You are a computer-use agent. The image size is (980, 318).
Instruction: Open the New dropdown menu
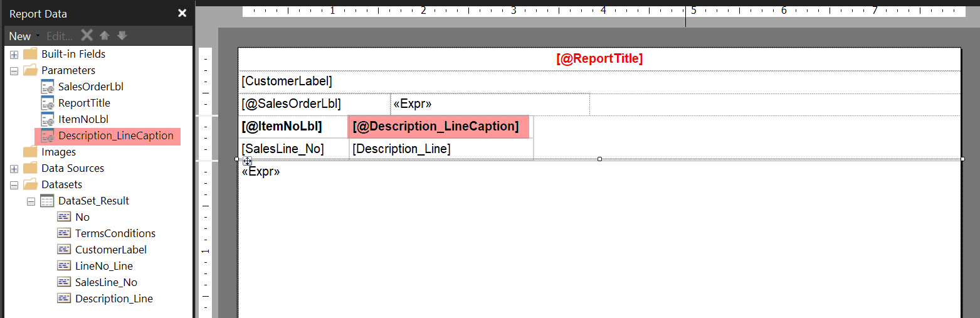tap(24, 36)
